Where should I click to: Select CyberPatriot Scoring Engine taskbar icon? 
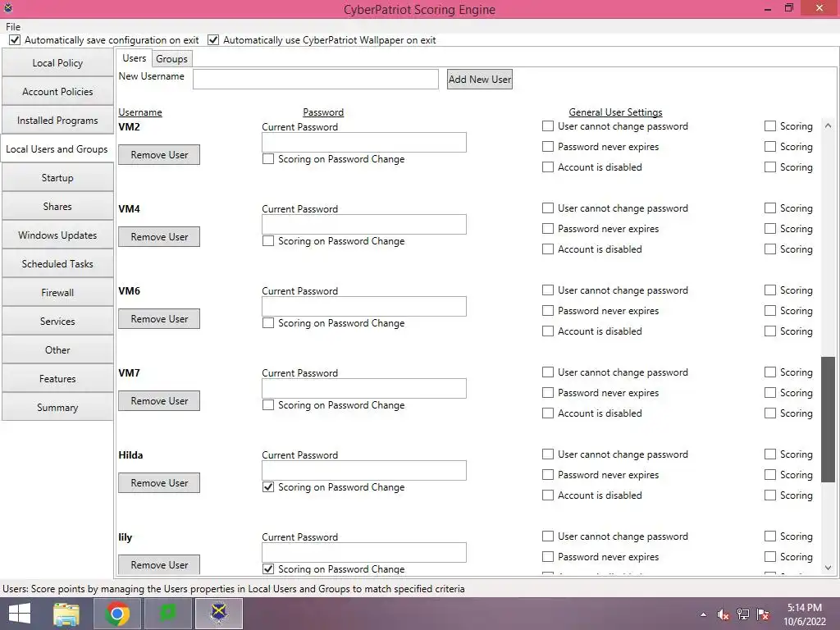point(219,614)
